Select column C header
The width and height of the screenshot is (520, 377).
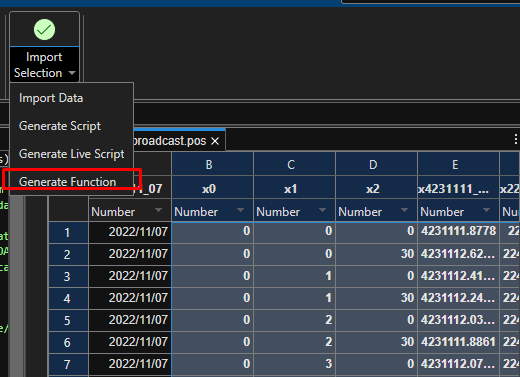coord(294,164)
